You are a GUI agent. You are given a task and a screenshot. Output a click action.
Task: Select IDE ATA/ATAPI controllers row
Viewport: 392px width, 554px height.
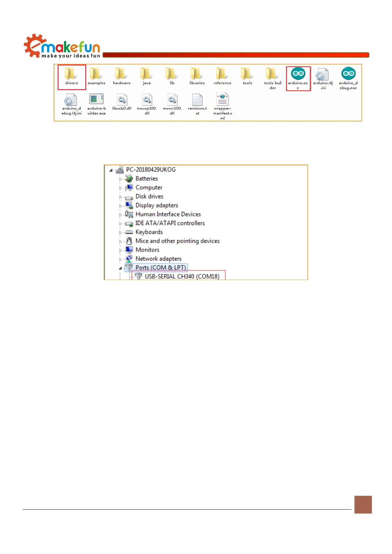click(170, 223)
